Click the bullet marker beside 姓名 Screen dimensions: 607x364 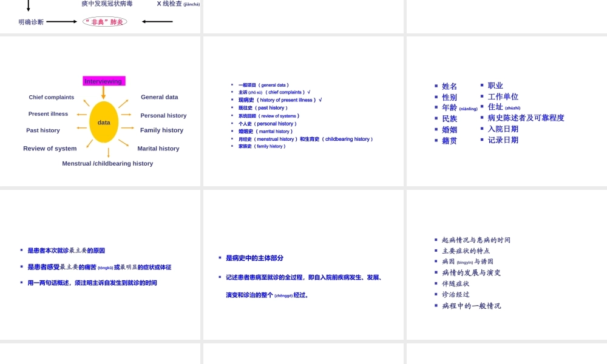436,86
